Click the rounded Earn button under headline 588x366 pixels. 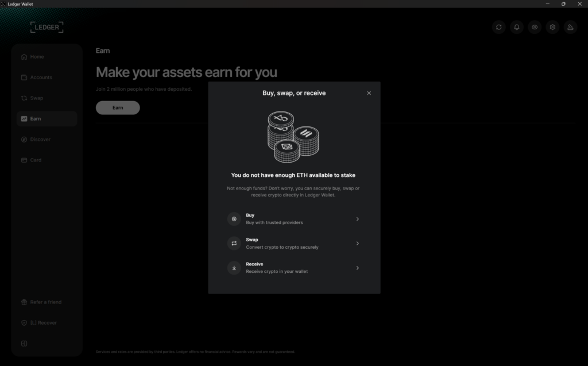118,108
